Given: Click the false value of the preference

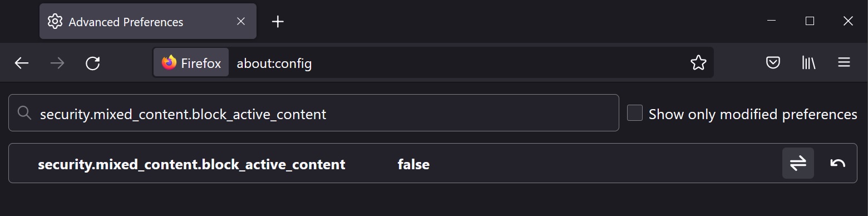Looking at the screenshot, I should (x=413, y=165).
